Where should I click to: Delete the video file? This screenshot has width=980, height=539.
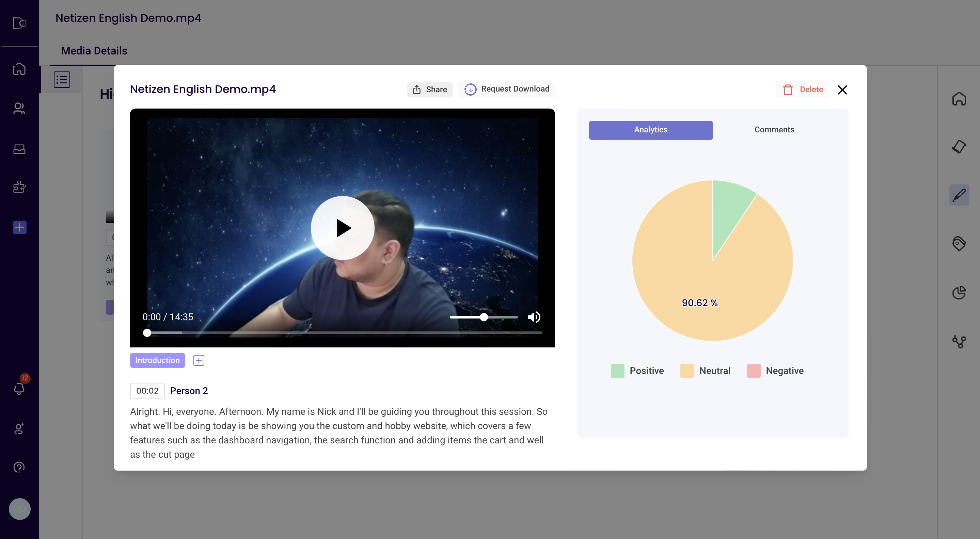pyautogui.click(x=802, y=89)
